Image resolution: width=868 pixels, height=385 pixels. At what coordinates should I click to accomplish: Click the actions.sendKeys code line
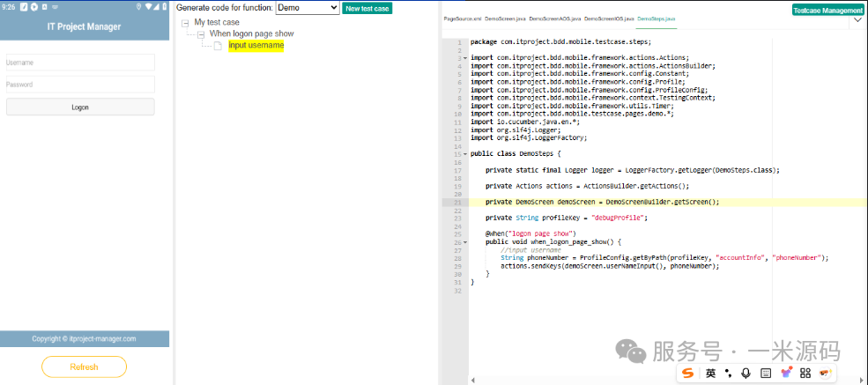610,266
